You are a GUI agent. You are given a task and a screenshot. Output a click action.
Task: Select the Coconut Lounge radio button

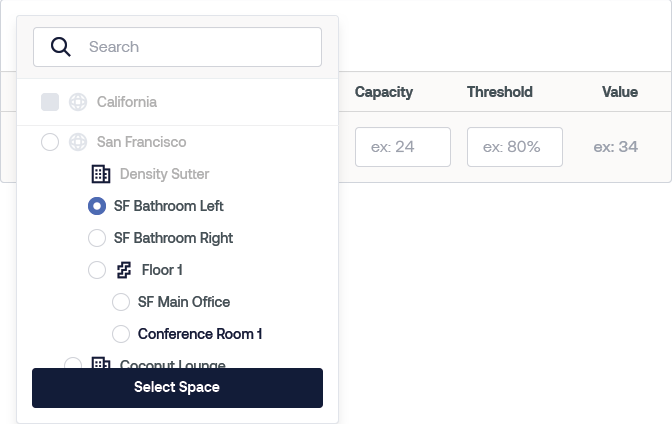tap(73, 364)
